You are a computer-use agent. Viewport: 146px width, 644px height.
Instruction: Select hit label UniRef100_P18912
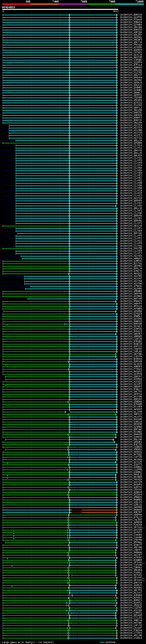click(x=131, y=572)
